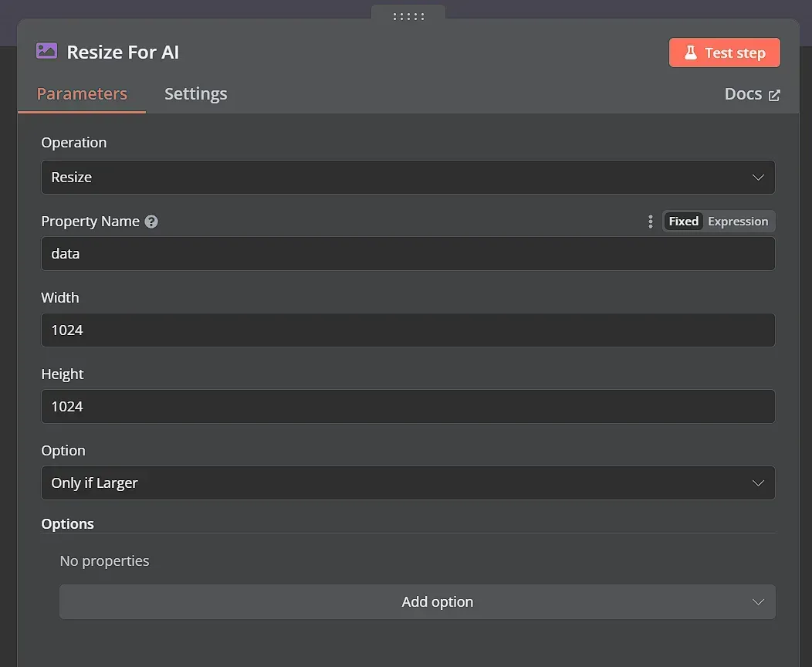Screen dimensions: 812x667
Task: Open the three-dot options menu near Property Name
Action: [x=650, y=221]
